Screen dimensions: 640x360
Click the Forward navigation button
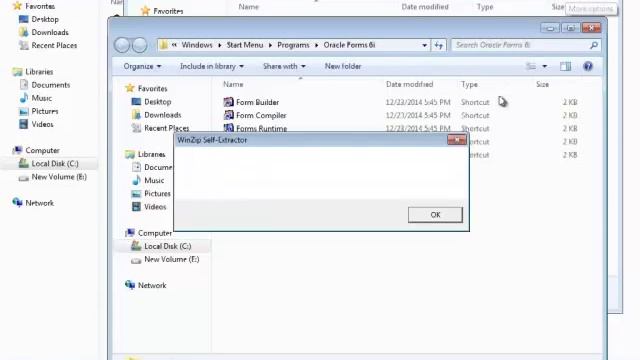tap(140, 45)
